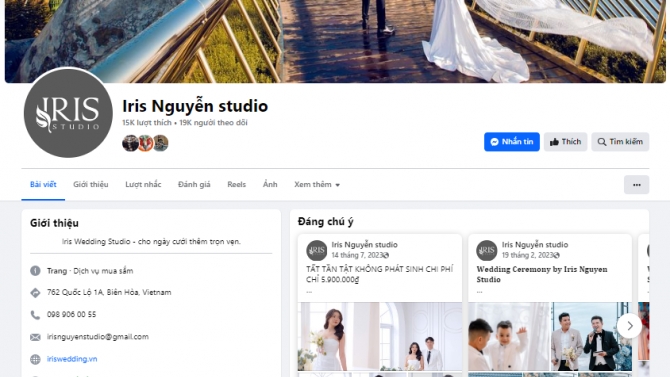The image size is (670, 377).
Task: Click the Nhắn tin messenger button
Action: (x=511, y=142)
